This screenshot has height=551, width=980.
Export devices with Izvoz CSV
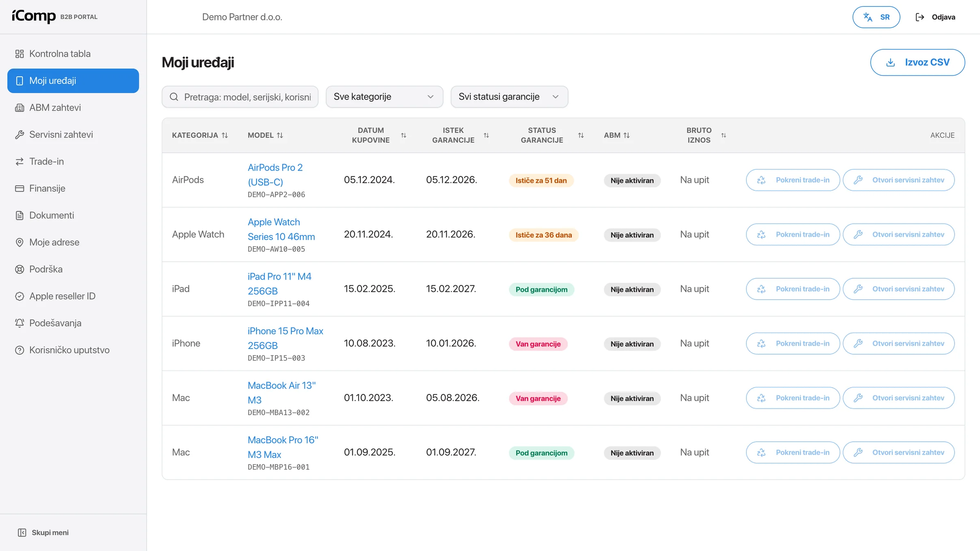pos(918,62)
